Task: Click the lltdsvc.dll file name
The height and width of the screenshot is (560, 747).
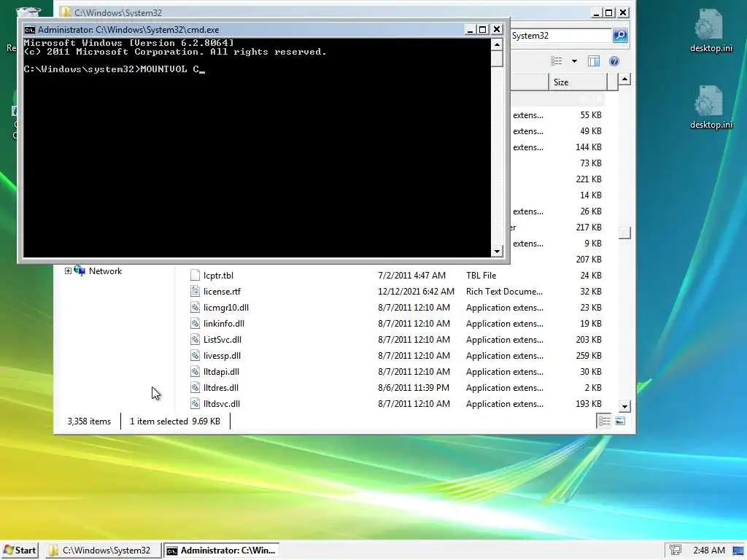Action: point(222,404)
